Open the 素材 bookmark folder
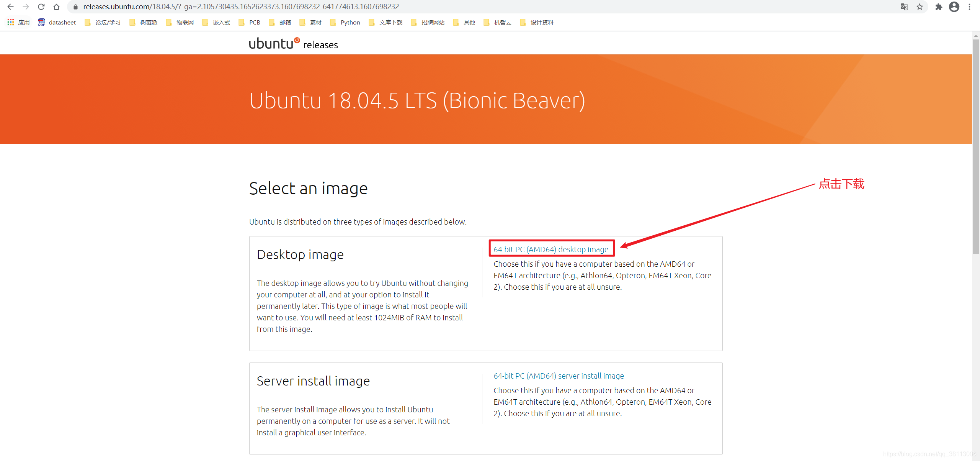 pos(310,22)
